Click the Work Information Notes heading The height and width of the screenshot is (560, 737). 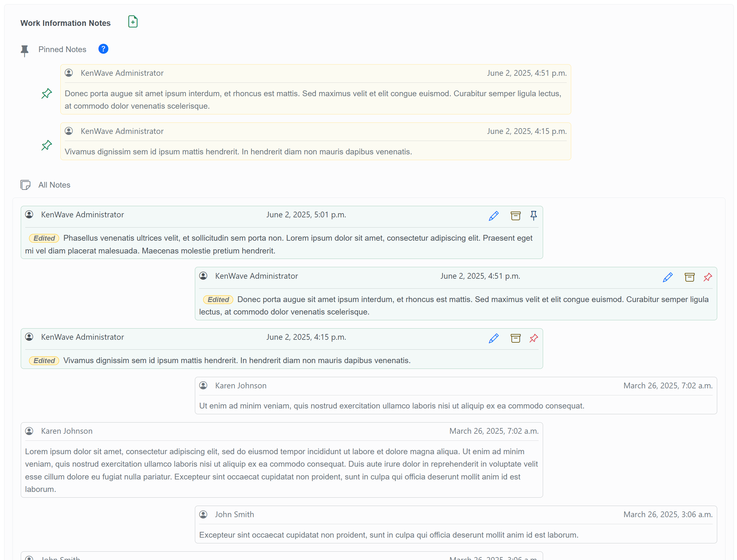click(x=65, y=23)
